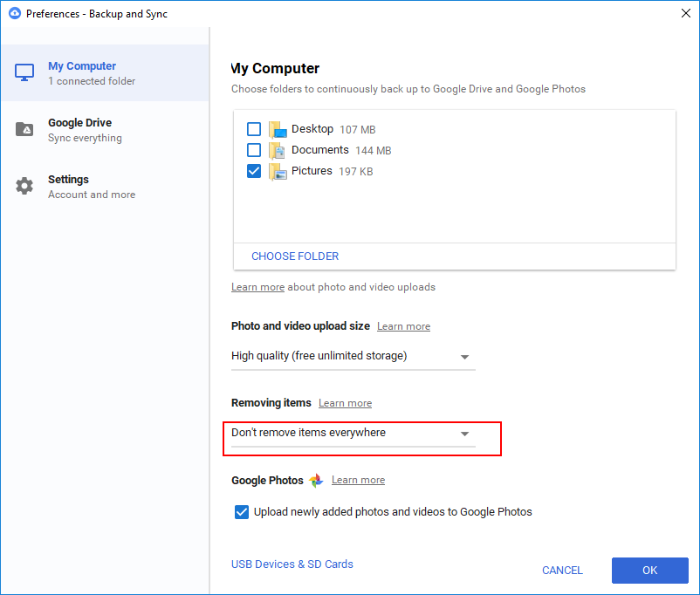Check the Documents folder checkbox

point(254,150)
